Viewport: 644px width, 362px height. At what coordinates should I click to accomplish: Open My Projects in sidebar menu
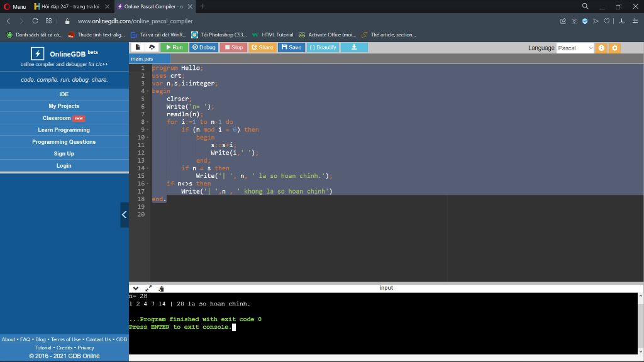[64, 106]
